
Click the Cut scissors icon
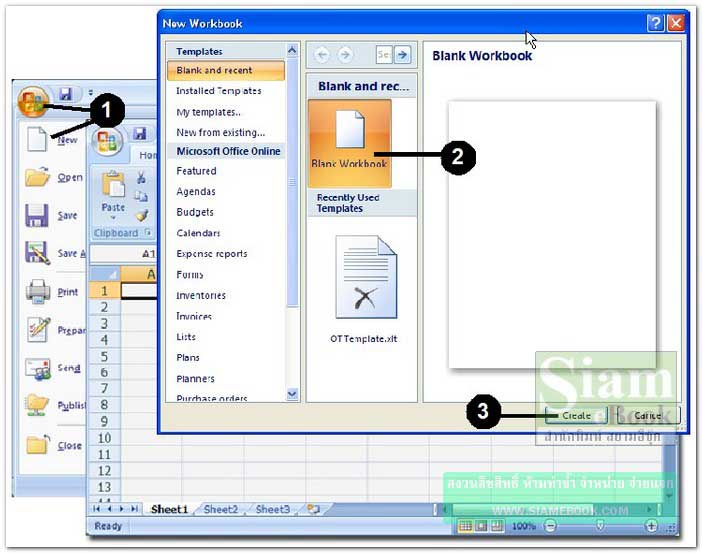pos(141,177)
